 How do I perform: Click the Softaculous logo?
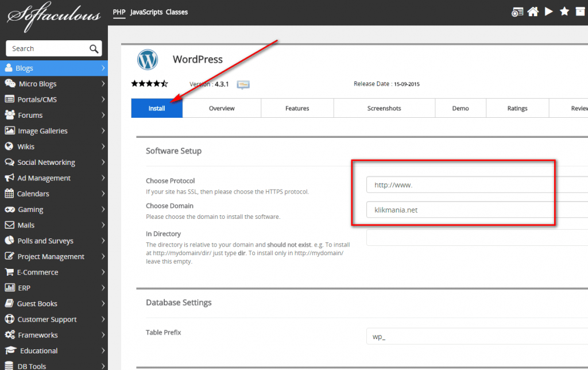[53, 16]
